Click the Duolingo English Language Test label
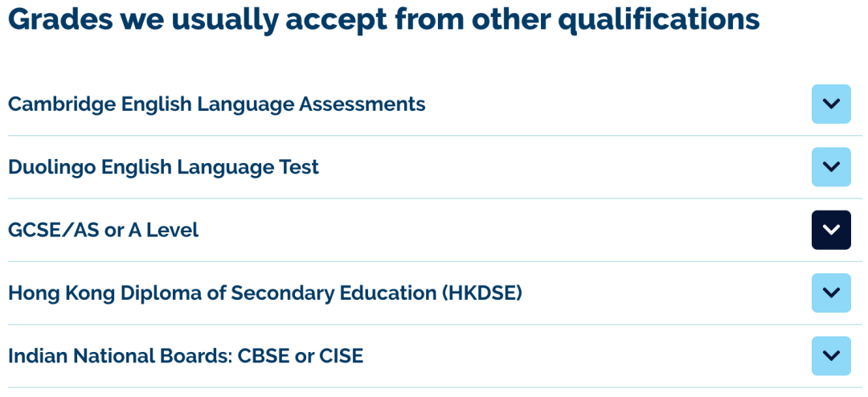868x397 pixels. point(163,167)
